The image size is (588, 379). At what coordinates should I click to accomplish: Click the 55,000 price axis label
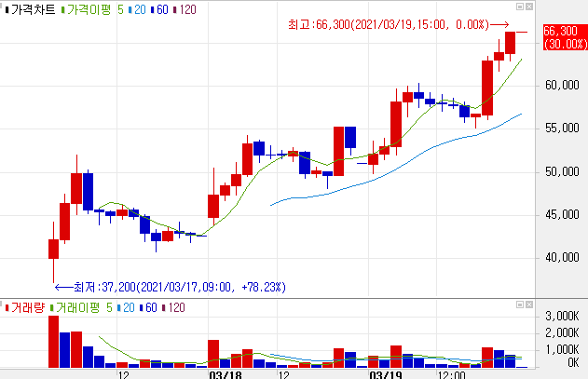pyautogui.click(x=562, y=129)
